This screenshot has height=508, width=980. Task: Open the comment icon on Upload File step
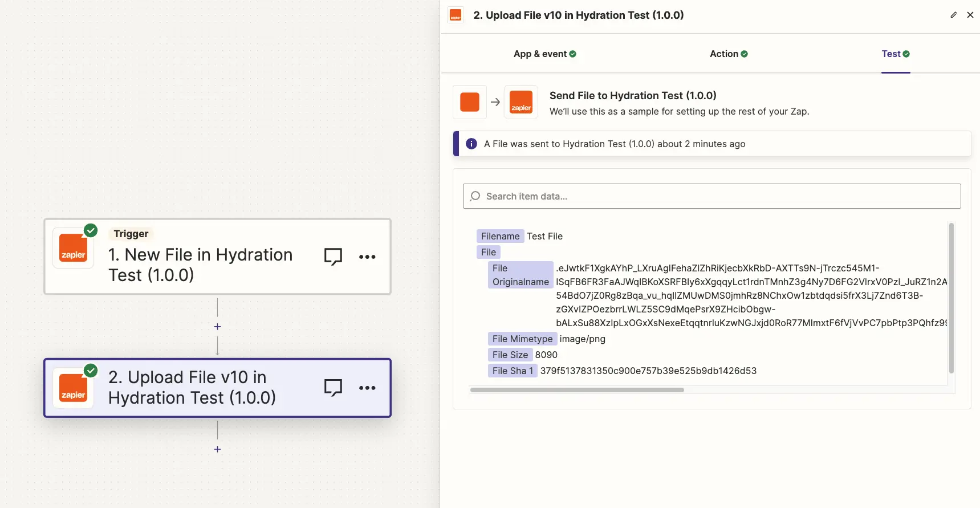(x=333, y=388)
